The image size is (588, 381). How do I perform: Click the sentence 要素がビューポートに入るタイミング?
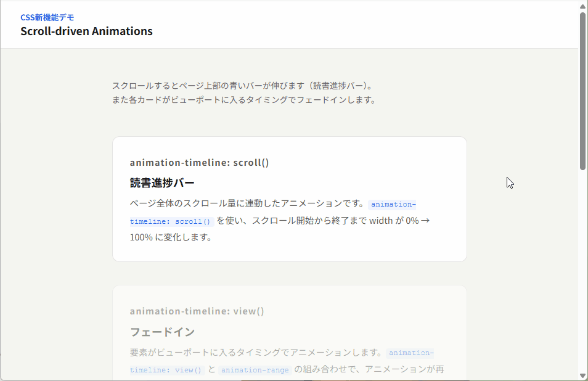point(256,353)
